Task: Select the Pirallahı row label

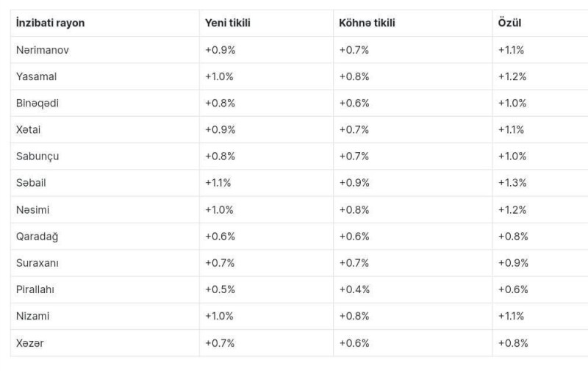Action: click(35, 289)
